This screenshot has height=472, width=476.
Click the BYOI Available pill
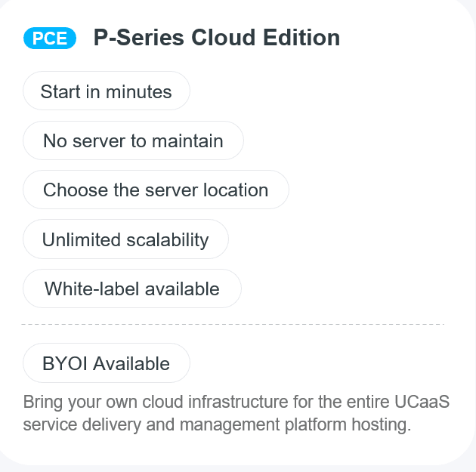pos(107,362)
